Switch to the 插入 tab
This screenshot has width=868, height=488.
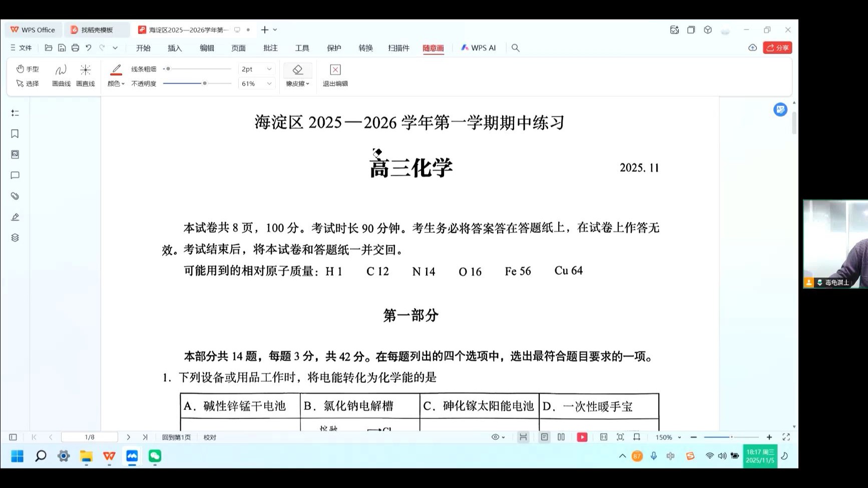pos(175,48)
